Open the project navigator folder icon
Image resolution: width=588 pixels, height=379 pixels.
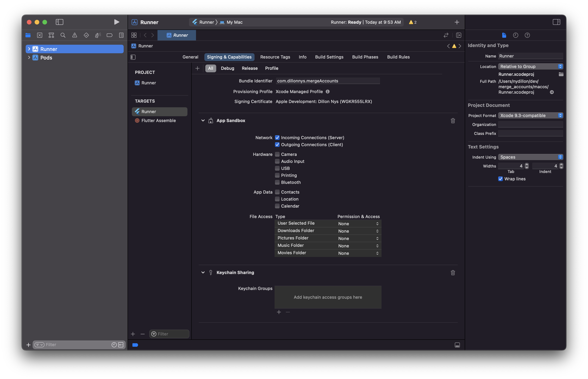point(28,35)
